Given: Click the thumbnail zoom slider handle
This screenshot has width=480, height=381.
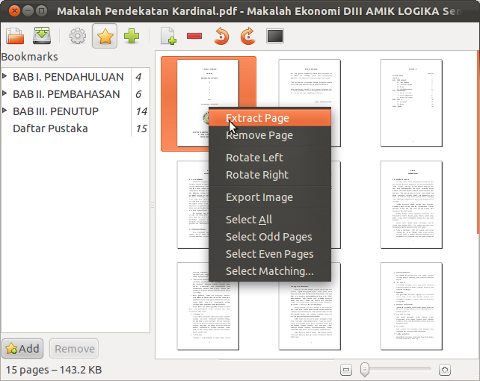Looking at the screenshot, I should [x=365, y=369].
